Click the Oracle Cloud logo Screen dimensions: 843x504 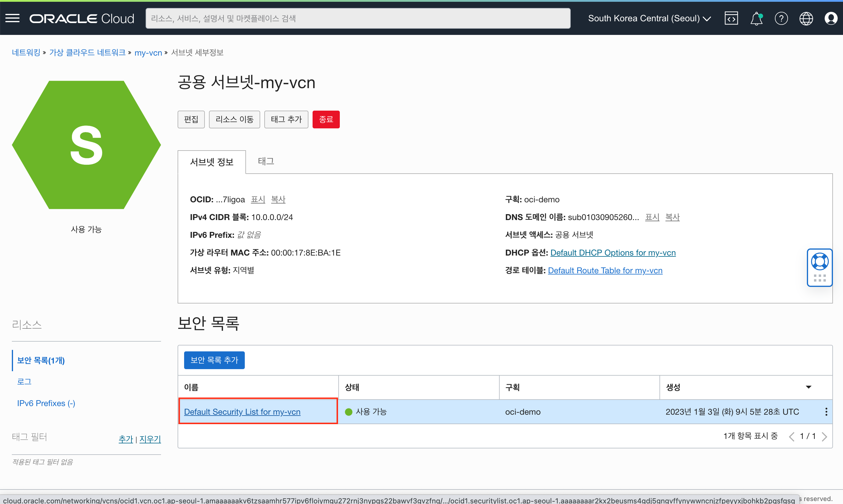pos(82,18)
